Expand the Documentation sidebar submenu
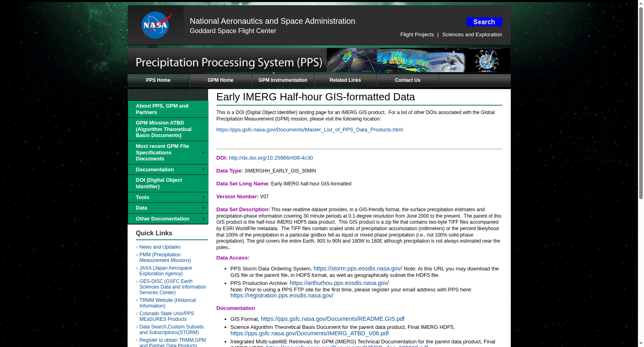 168,170
